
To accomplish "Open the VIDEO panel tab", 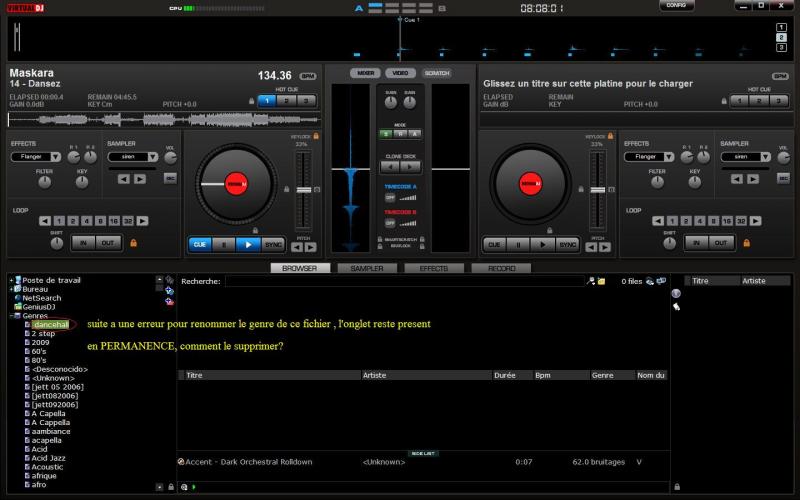I will pyautogui.click(x=399, y=73).
